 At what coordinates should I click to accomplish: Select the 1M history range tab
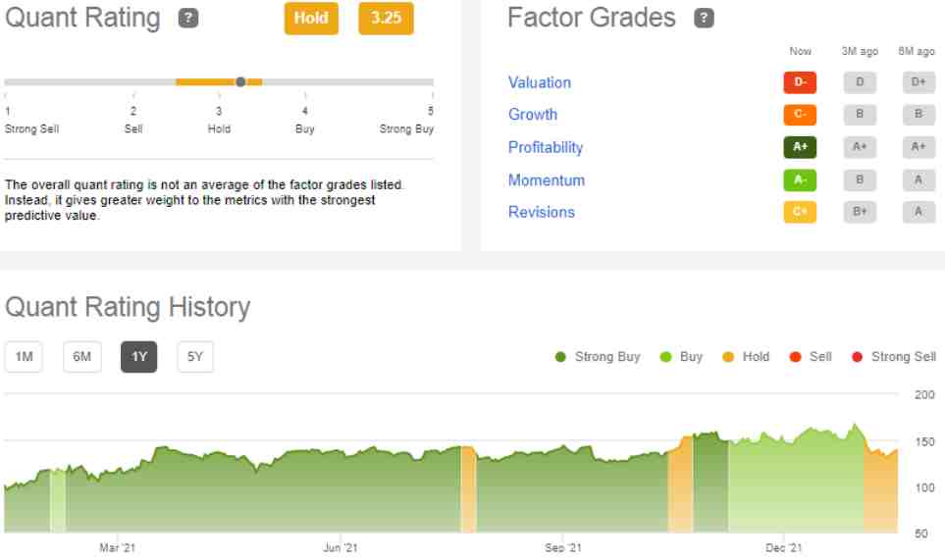pos(24,357)
